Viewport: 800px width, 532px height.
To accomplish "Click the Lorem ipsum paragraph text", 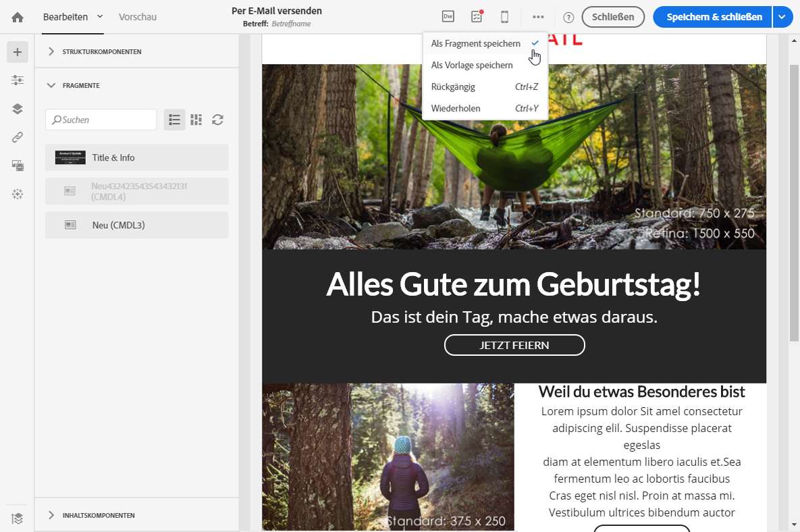I will (642, 462).
